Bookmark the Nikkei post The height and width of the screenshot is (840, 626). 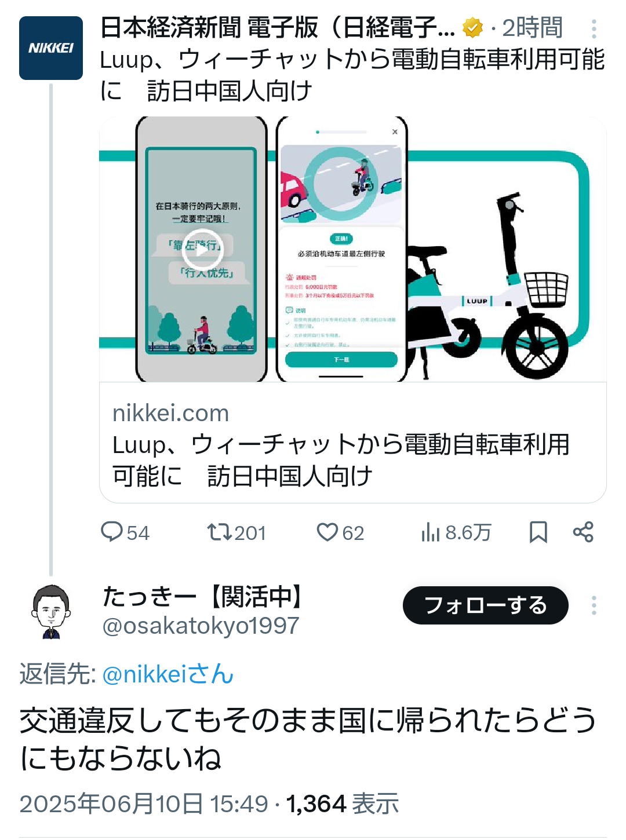pyautogui.click(x=538, y=532)
